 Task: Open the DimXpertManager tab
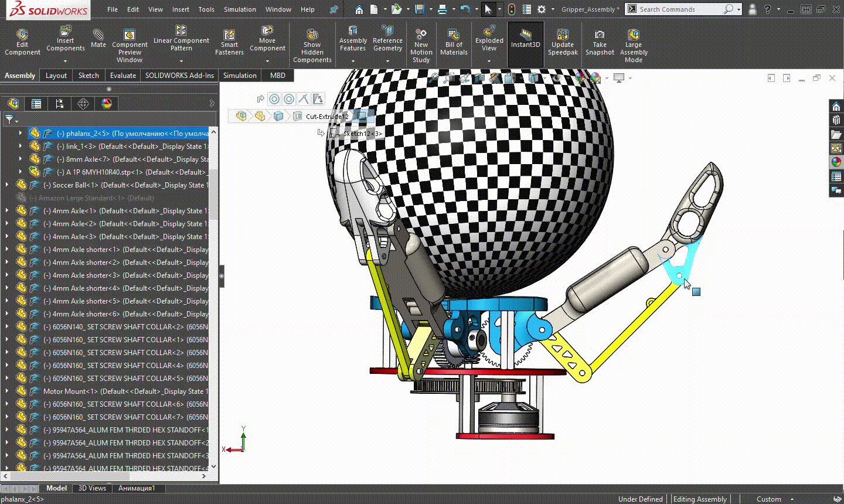coord(83,104)
